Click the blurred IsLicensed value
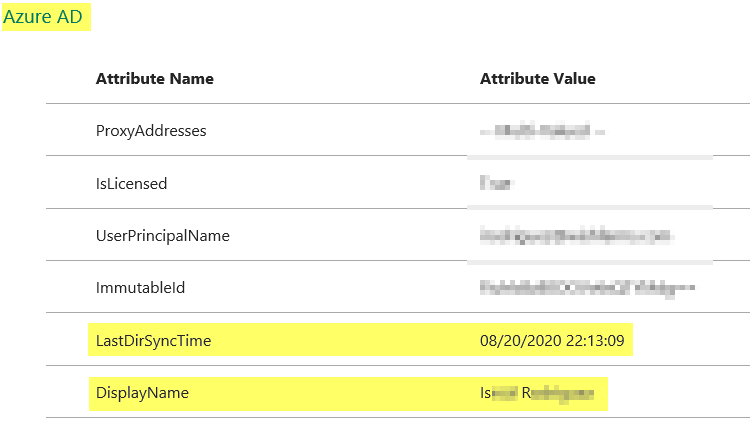This screenshot has height=427, width=750. click(496, 183)
